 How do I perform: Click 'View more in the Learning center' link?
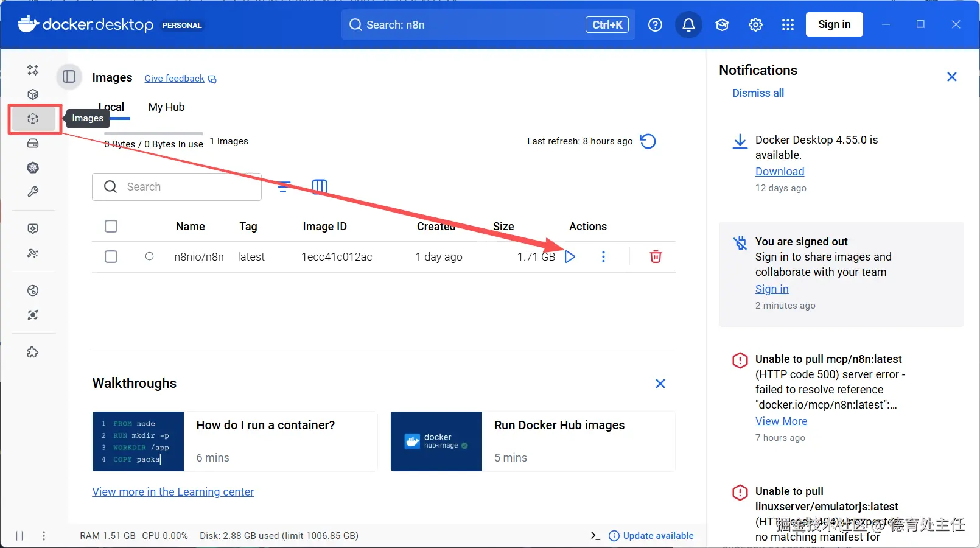point(173,492)
